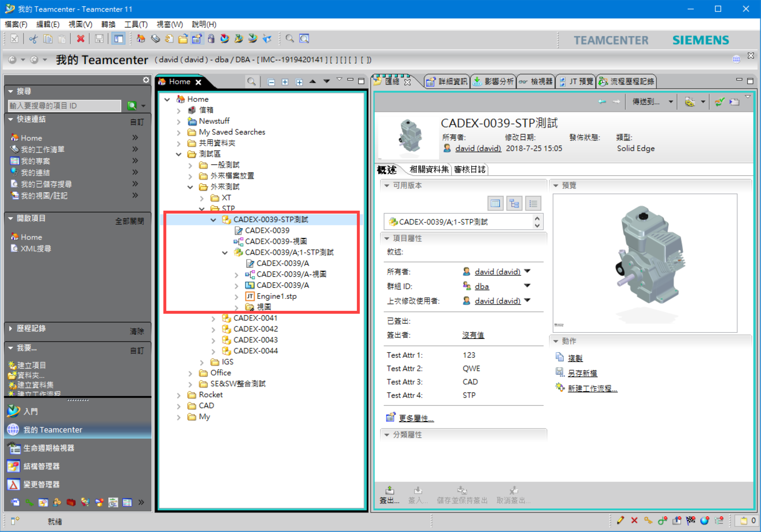This screenshot has width=761, height=532.
Task: Click the red toolbox icon in bottom app bar
Action: click(71, 502)
